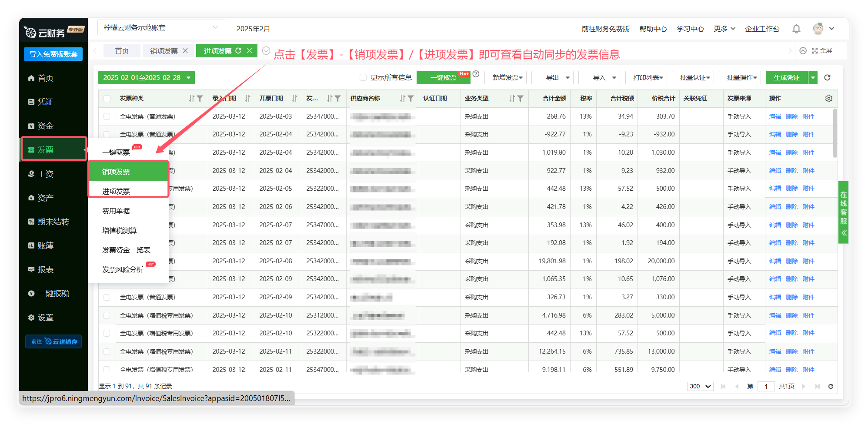This screenshot has width=868, height=424.
Task: Filter the 发票种类 column
Action: [200, 99]
